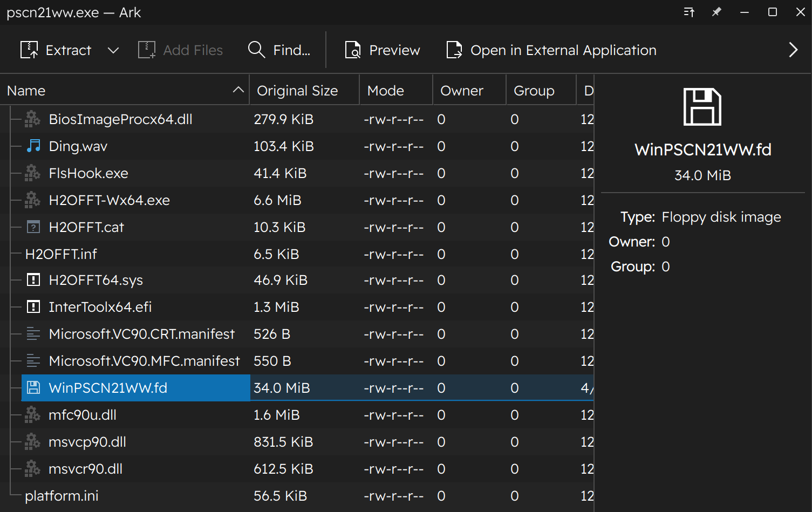Screen dimensions: 812x512
Task: Select the H2OFFT-Wx64.exe file
Action: click(x=109, y=200)
